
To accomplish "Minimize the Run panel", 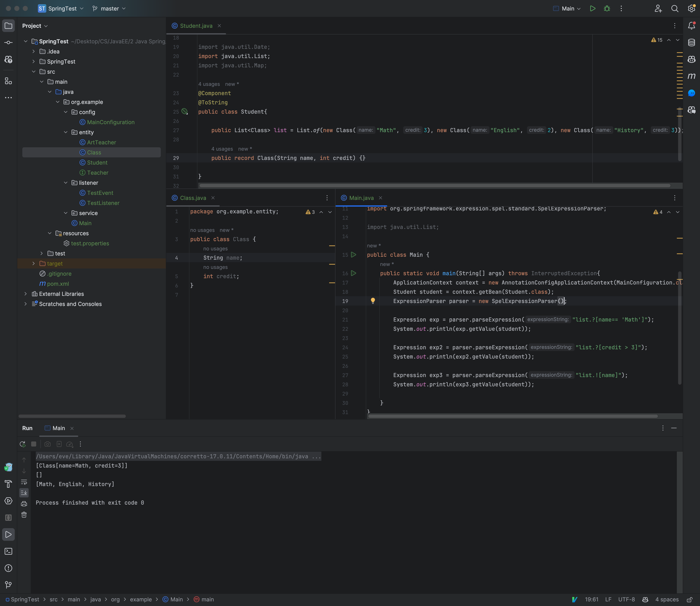I will 674,428.
